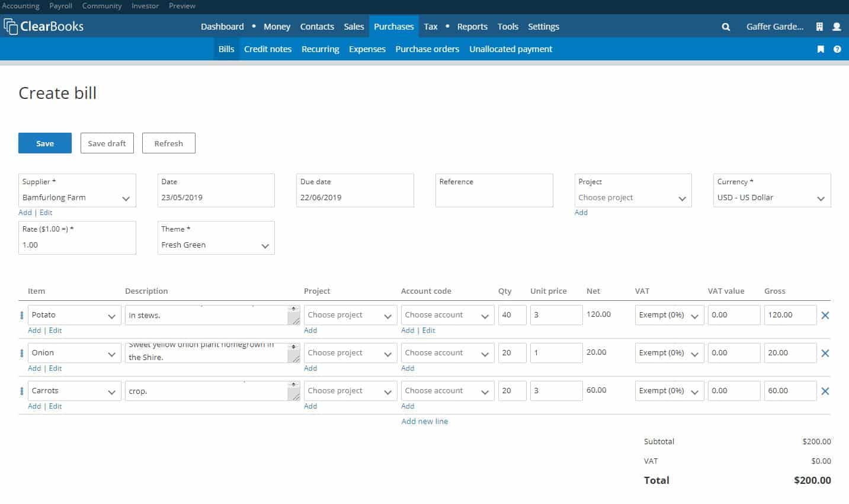The height and width of the screenshot is (504, 849).
Task: Open the Gaffer Garde... company name
Action: click(775, 27)
